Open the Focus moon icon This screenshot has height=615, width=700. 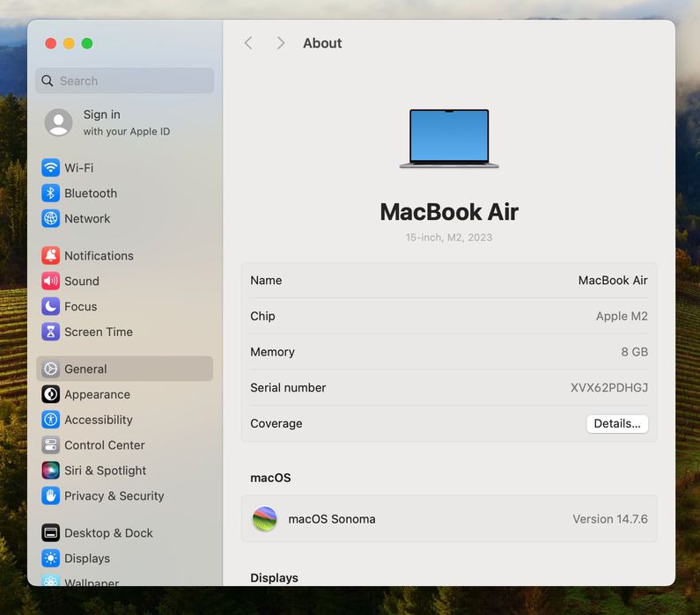pyautogui.click(x=50, y=306)
